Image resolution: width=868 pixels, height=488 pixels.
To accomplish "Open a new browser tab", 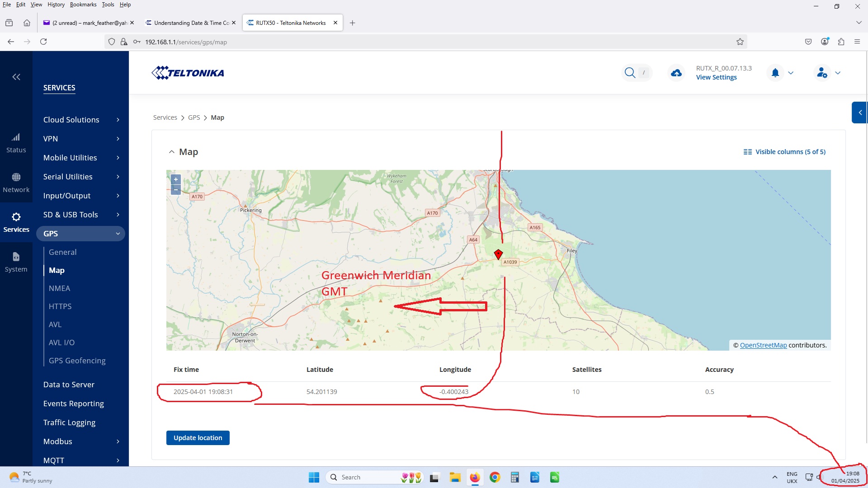I will click(352, 23).
